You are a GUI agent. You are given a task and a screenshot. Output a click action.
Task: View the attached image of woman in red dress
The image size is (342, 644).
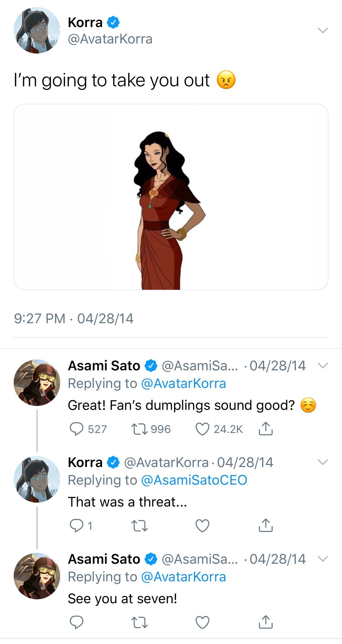click(x=171, y=197)
